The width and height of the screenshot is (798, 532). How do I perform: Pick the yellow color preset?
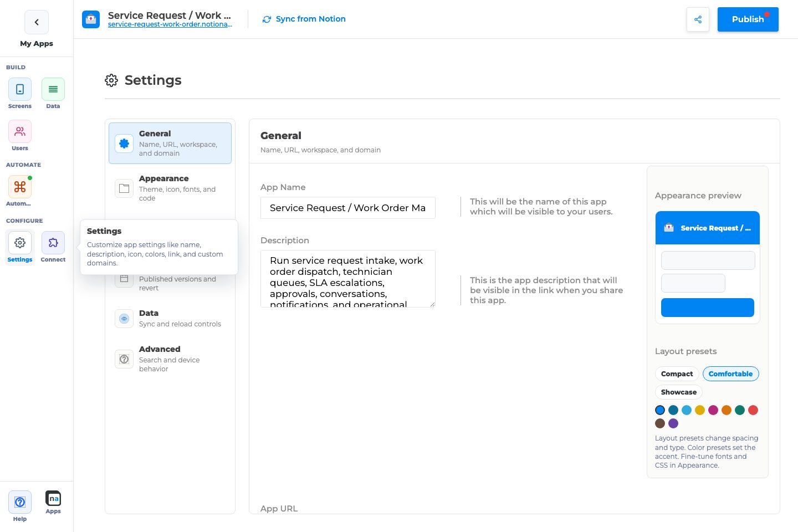pos(700,410)
